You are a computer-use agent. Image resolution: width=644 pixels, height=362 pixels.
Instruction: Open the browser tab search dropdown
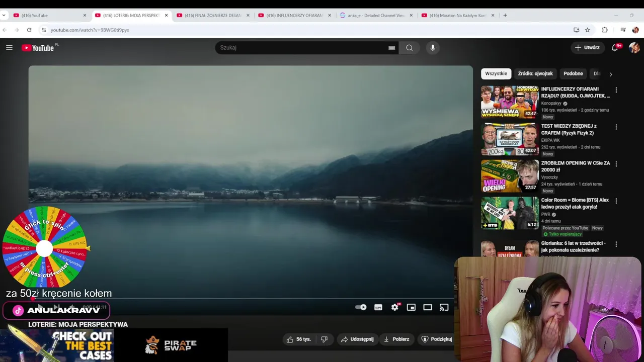pos(4,15)
